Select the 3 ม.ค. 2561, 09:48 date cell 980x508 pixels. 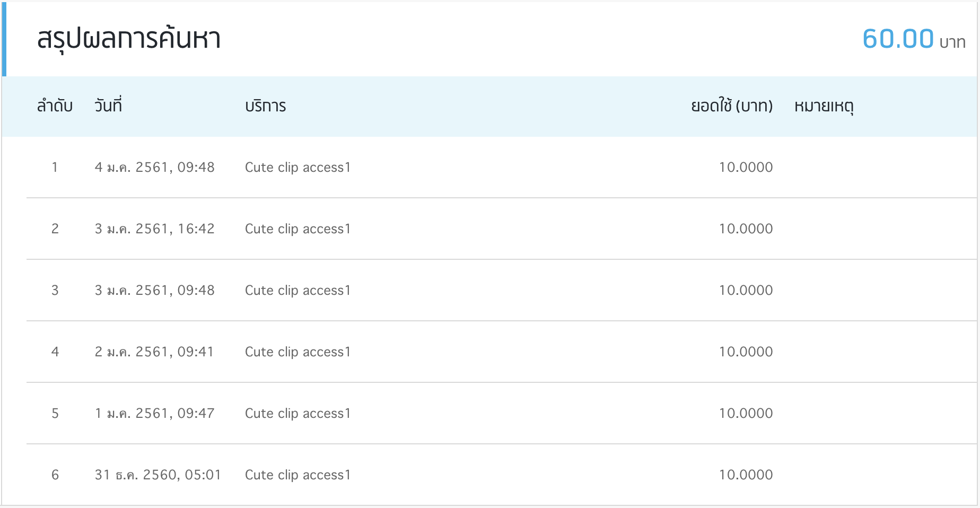(154, 291)
